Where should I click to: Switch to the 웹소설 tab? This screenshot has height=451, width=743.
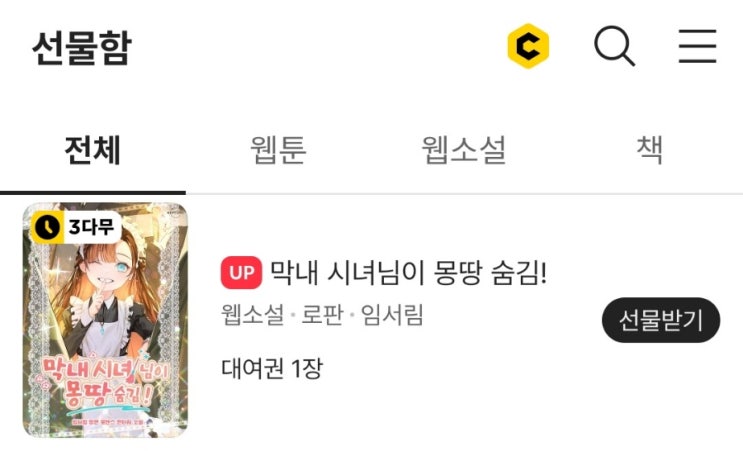(x=464, y=150)
